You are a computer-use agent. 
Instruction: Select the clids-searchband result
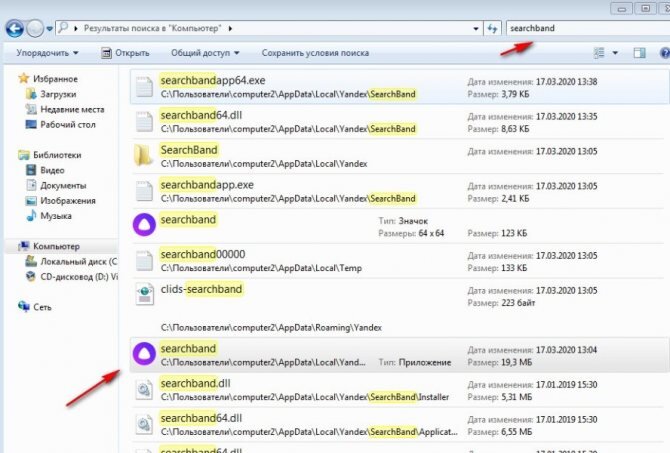coord(400,308)
